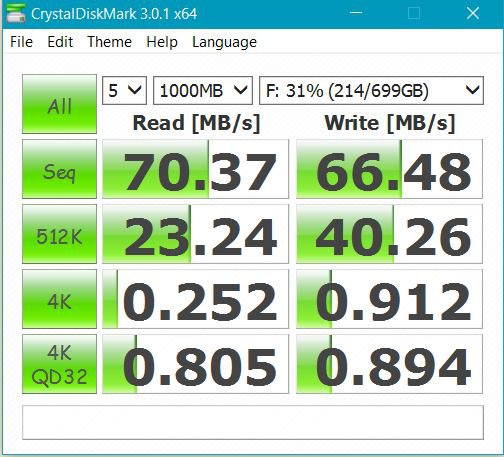Click the 512K write result 40.26
Viewport: 504px width, 457px height.
tap(389, 234)
